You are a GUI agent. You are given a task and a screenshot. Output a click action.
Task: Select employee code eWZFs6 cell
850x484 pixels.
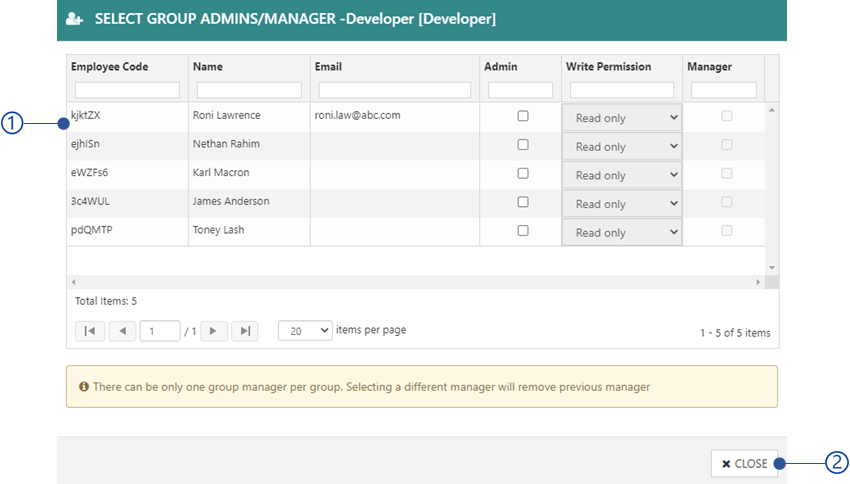[x=127, y=173]
